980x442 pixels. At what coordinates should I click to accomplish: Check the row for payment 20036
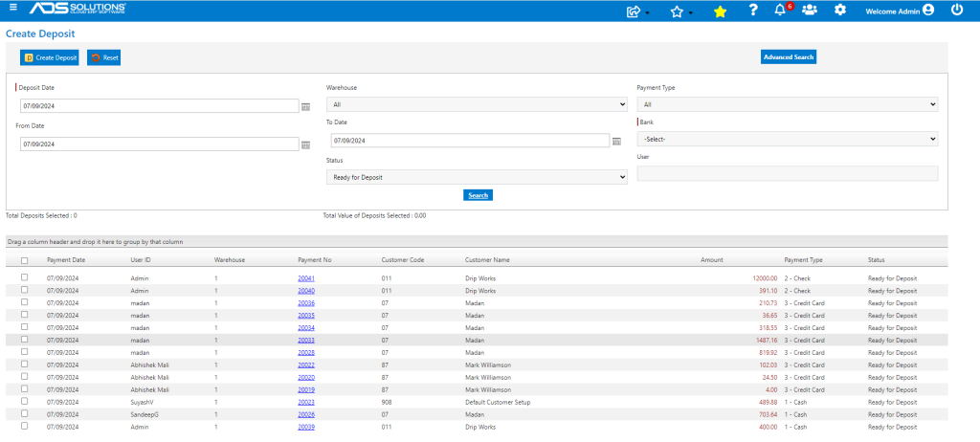click(24, 302)
